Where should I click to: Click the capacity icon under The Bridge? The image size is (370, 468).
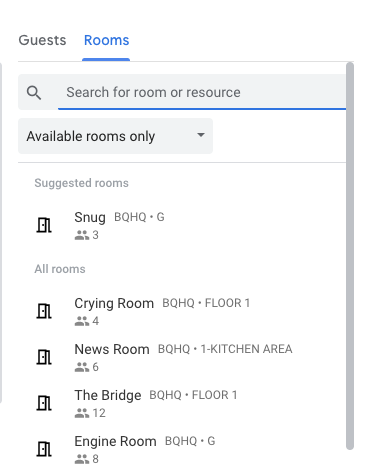point(82,413)
